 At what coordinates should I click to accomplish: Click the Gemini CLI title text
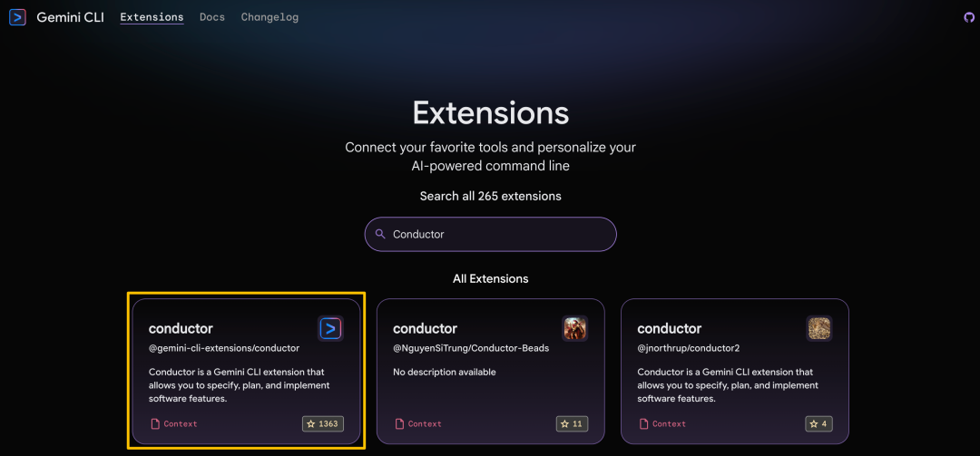71,17
